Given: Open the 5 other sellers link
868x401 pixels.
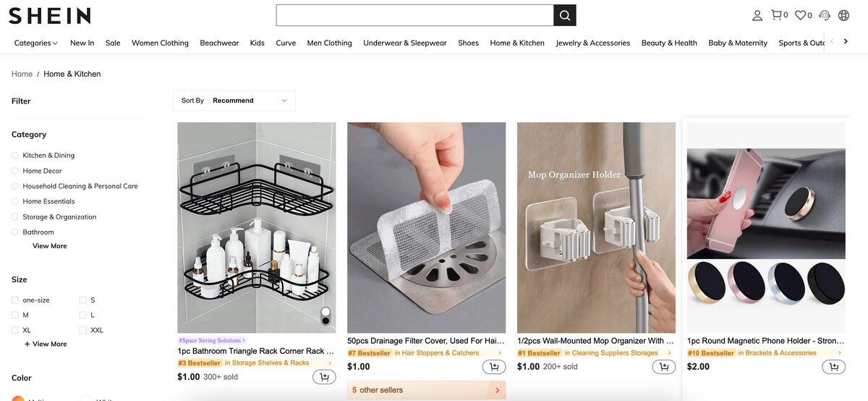Looking at the screenshot, I should pos(426,390).
